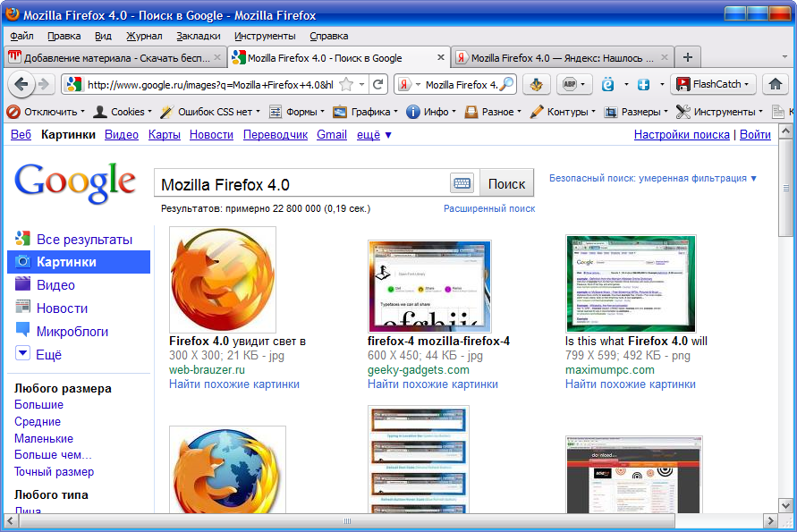
Task: Click the blue plus toolbar icon
Action: [x=643, y=84]
